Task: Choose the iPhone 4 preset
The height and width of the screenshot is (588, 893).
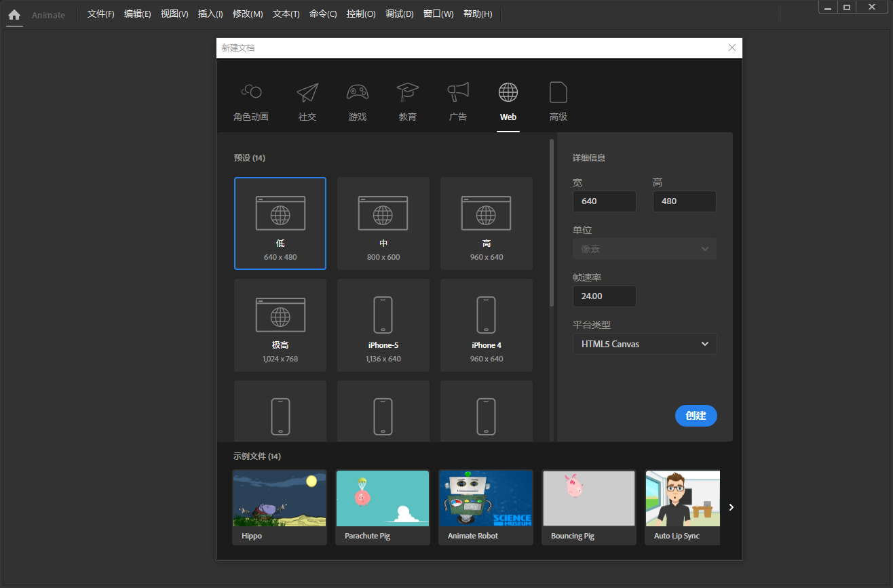Action: click(x=487, y=325)
